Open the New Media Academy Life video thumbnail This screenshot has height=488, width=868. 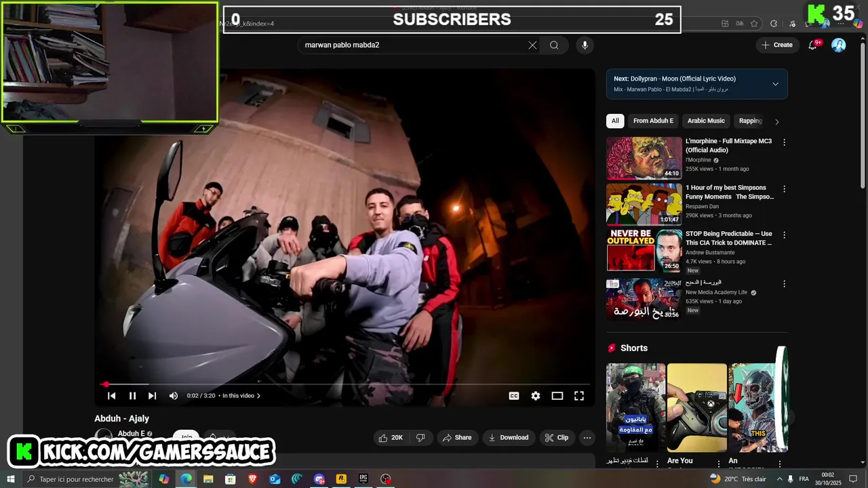pos(644,299)
